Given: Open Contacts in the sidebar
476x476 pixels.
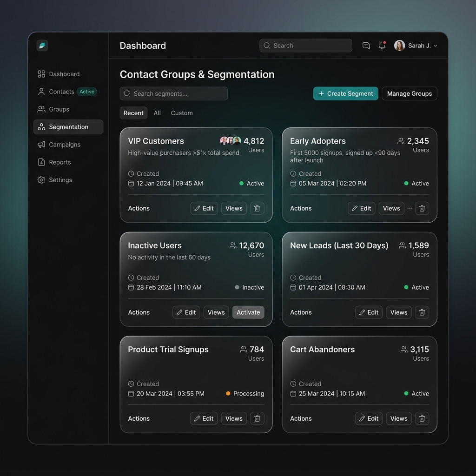Looking at the screenshot, I should point(56,92).
